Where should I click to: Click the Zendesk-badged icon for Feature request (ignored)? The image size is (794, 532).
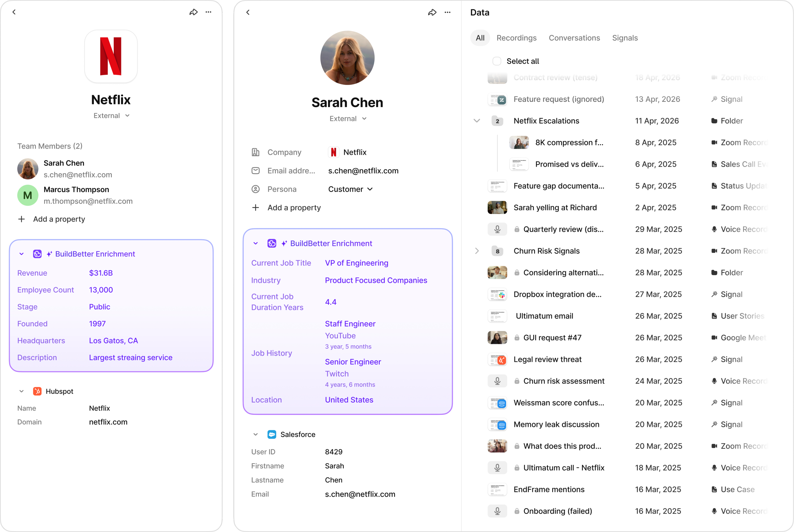(x=497, y=99)
